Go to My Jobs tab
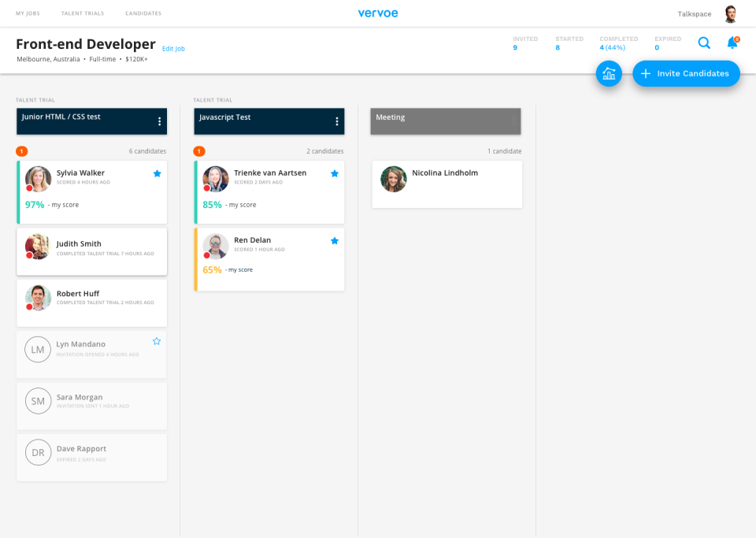Screen dimensions: 756x538 click(x=28, y=13)
